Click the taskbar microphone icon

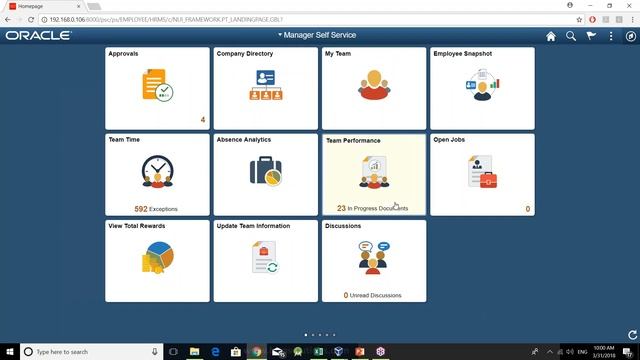pyautogui.click(x=155, y=351)
